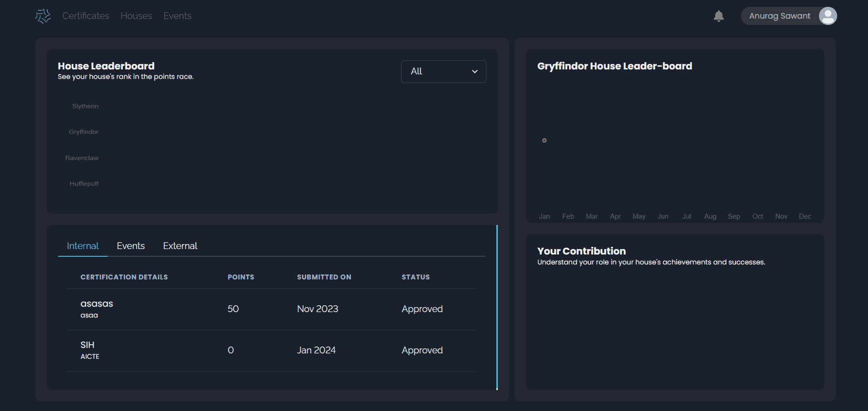Image resolution: width=868 pixels, height=411 pixels.
Task: Click the Submitted On column header
Action: [324, 277]
